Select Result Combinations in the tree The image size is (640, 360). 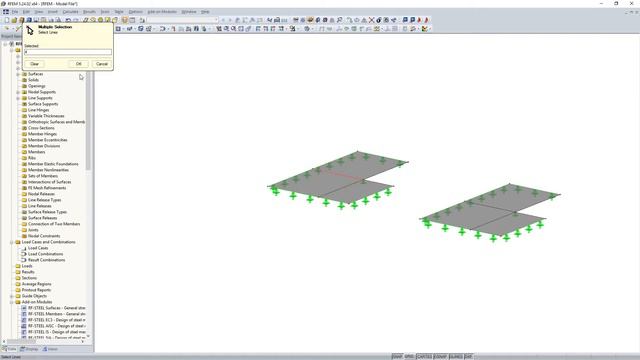47,260
